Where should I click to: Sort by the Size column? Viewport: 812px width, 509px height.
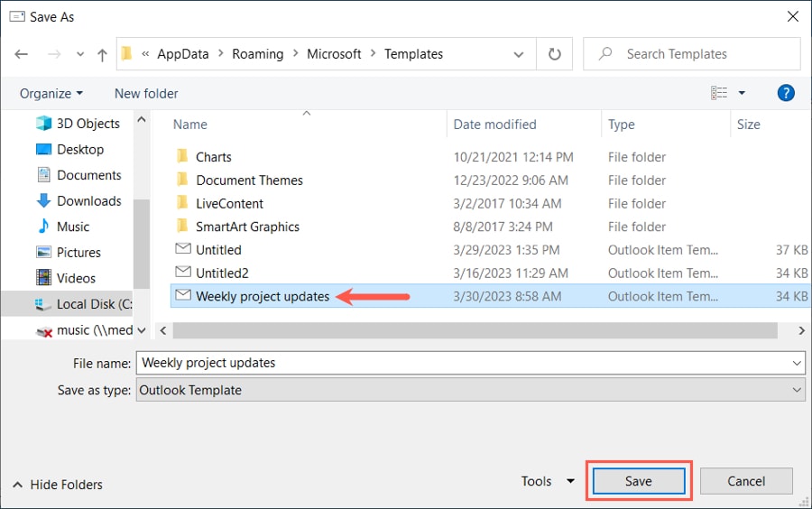748,125
